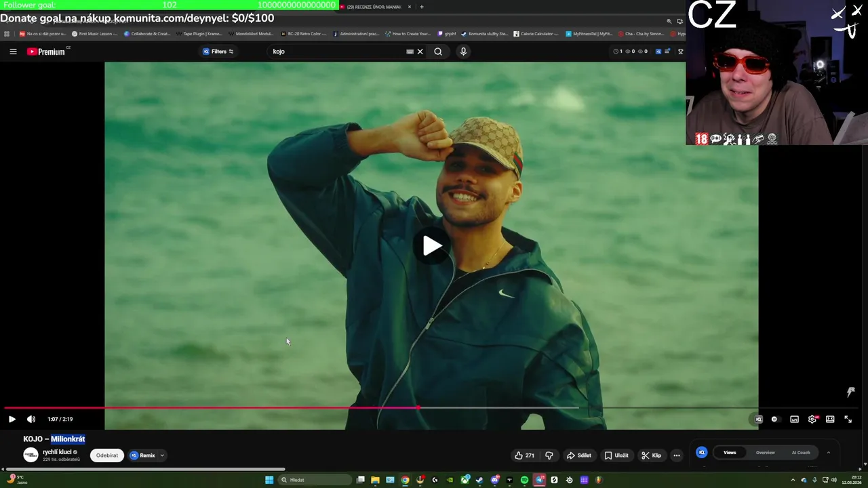Open RC-20 Retro Color bookmark
This screenshot has height=488, width=868.
pyautogui.click(x=303, y=34)
